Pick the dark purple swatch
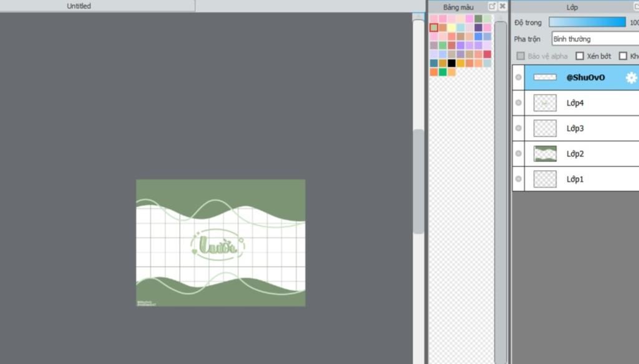639x364 pixels. click(479, 27)
